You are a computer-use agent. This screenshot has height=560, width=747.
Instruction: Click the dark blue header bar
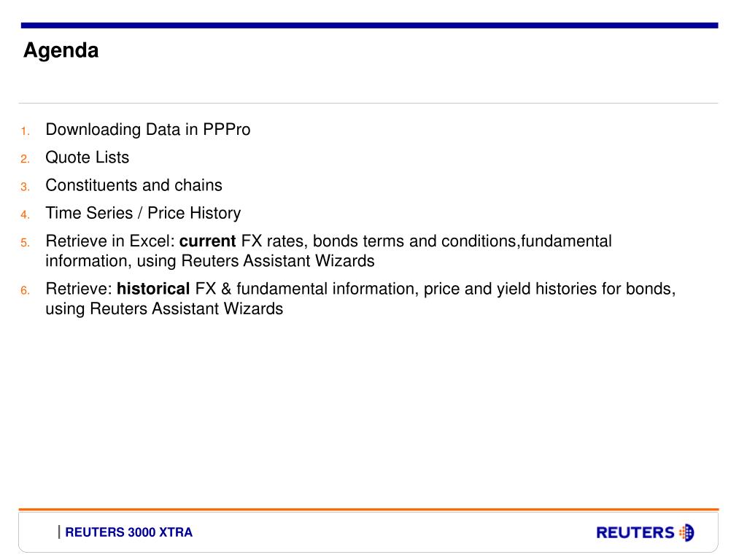pyautogui.click(x=369, y=26)
